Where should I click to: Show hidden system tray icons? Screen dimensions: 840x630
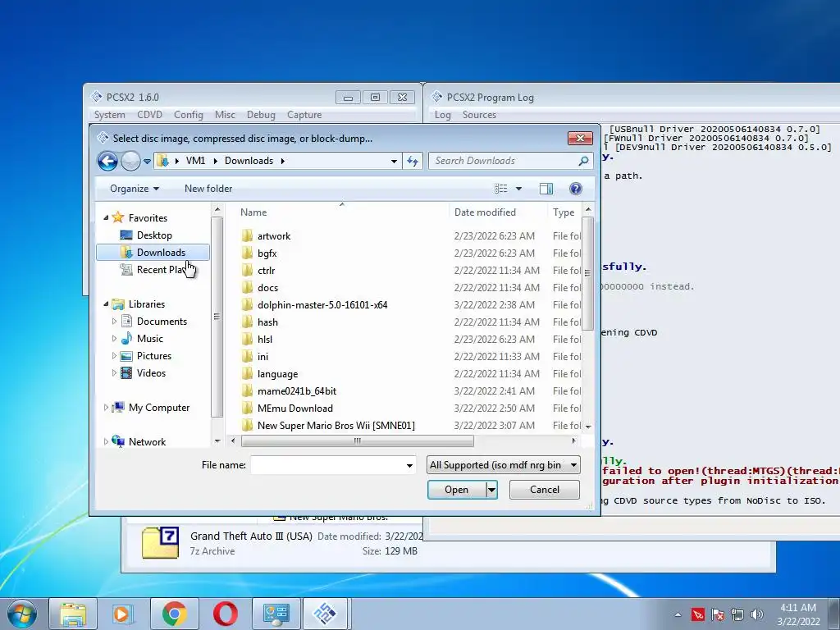(678, 614)
